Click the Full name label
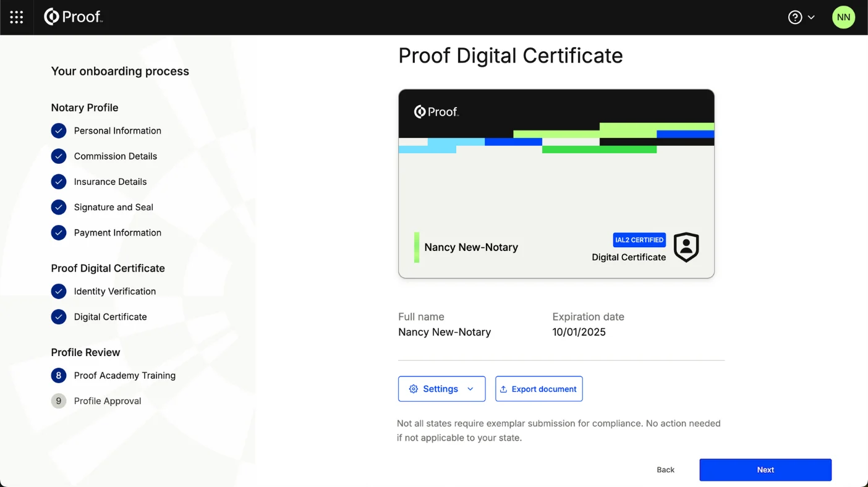The width and height of the screenshot is (868, 487). (421, 316)
